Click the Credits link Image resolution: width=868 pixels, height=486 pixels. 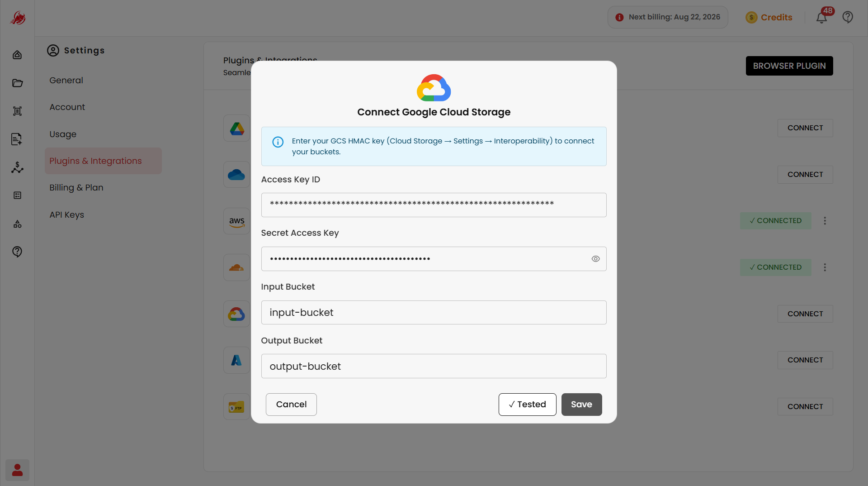tap(777, 17)
